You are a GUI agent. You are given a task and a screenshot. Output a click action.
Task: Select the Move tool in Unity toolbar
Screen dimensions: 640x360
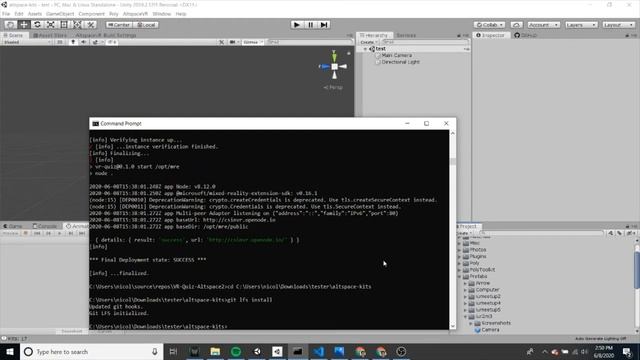pyautogui.click(x=24, y=25)
